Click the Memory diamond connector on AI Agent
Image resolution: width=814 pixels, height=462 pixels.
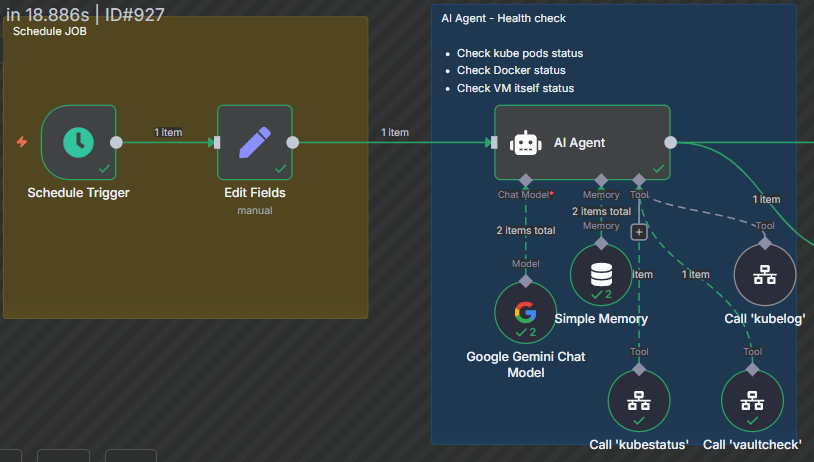(601, 180)
